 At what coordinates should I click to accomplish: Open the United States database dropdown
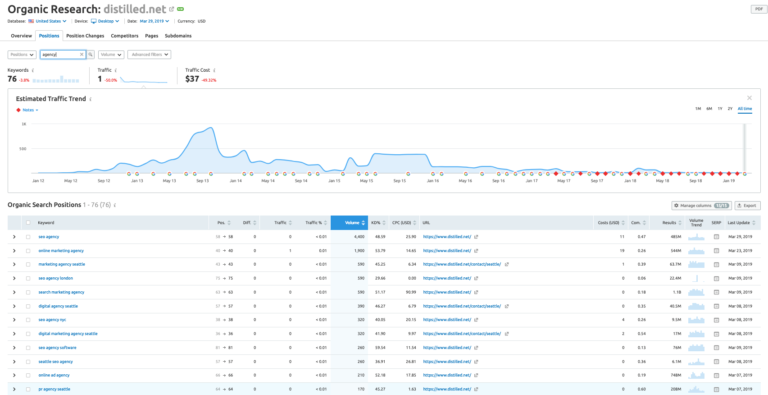(x=48, y=21)
